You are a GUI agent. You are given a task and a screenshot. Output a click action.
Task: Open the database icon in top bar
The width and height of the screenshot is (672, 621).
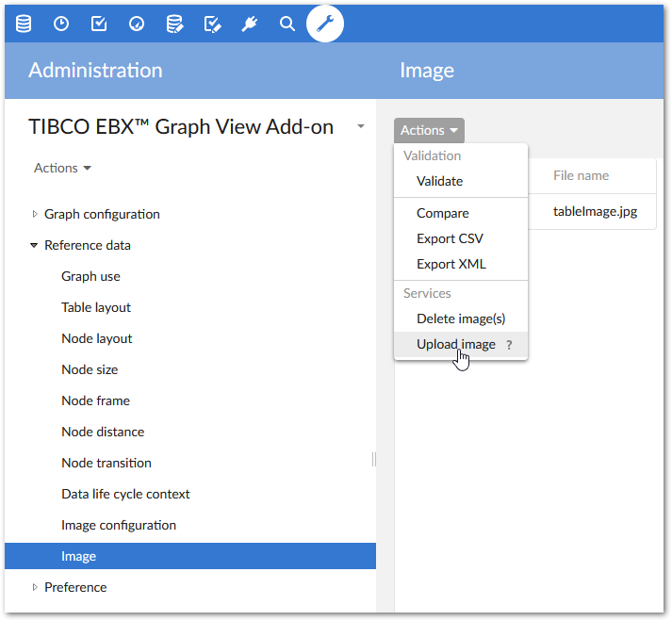click(24, 24)
